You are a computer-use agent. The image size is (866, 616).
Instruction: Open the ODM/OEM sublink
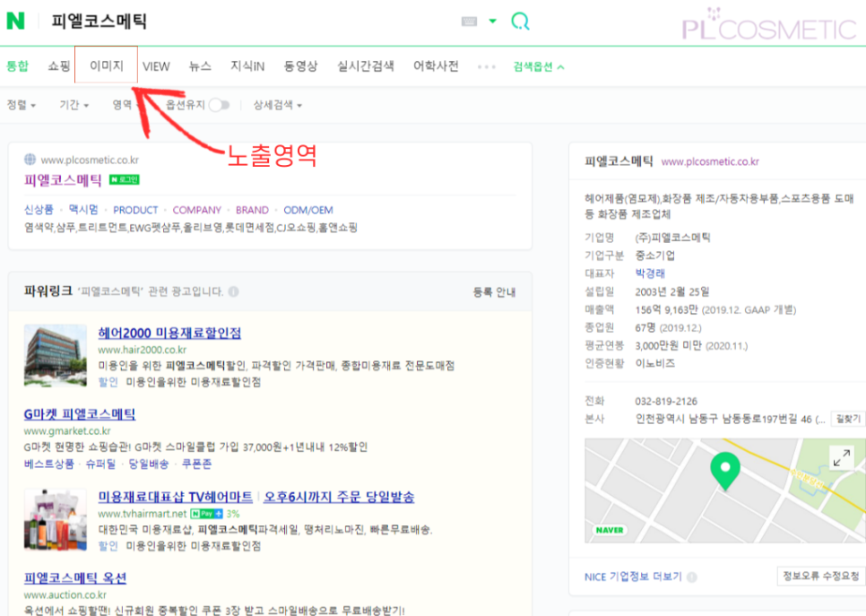(308, 210)
